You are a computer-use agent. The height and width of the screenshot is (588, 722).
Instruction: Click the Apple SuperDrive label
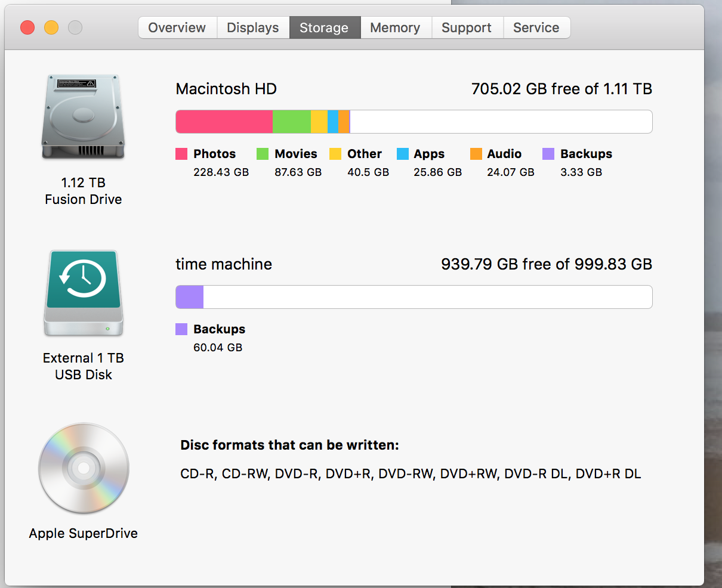[x=84, y=533]
